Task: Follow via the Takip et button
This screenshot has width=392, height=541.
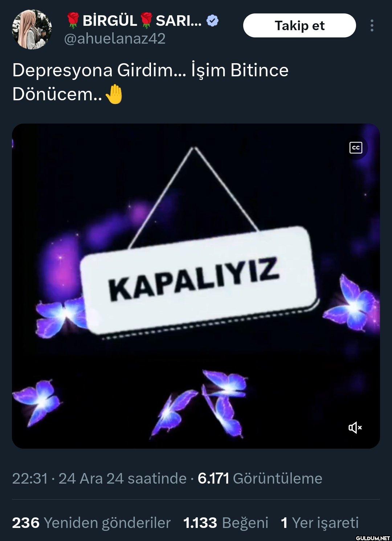Action: (x=299, y=25)
